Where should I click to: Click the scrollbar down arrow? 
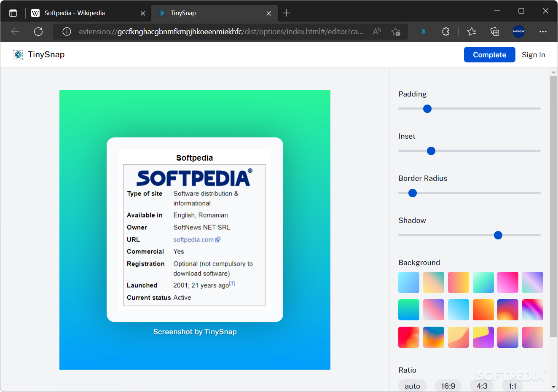[553, 387]
